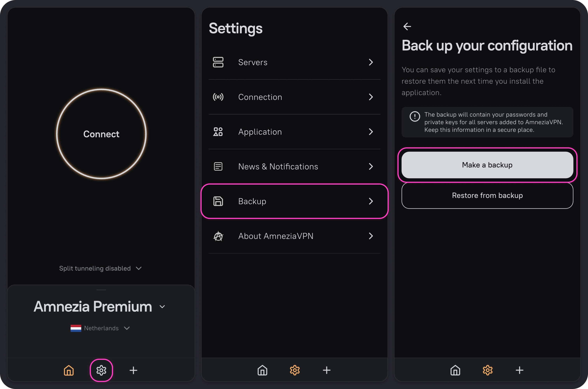Go back from the backup configuration screen
Viewport: 588px width, 389px height.
pos(407,26)
